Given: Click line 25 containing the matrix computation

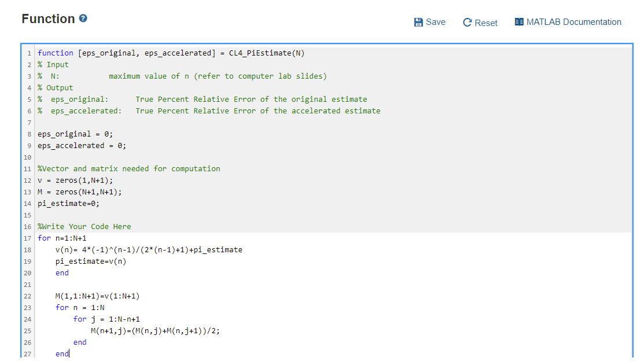Looking at the screenshot, I should tap(154, 330).
